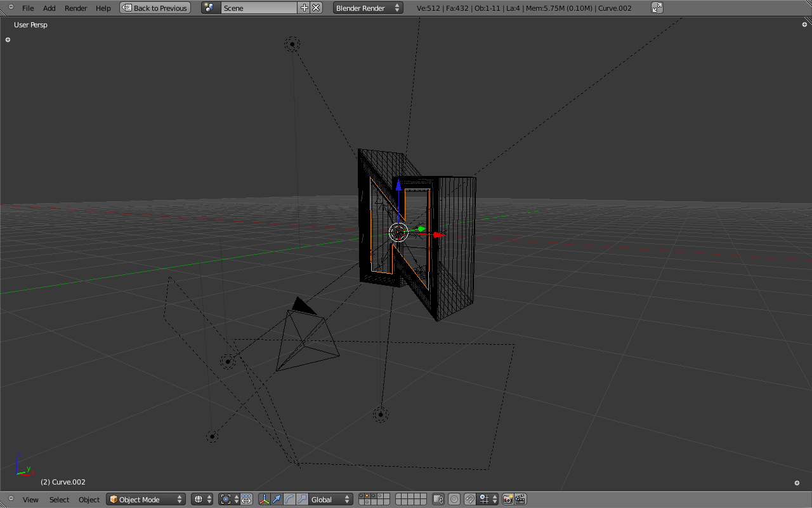The width and height of the screenshot is (812, 508).
Task: Open the Global transform orientation dropdown
Action: click(330, 500)
